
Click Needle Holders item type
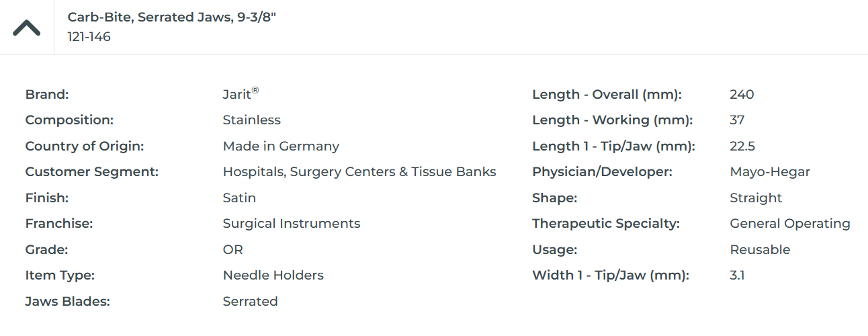pos(273,276)
